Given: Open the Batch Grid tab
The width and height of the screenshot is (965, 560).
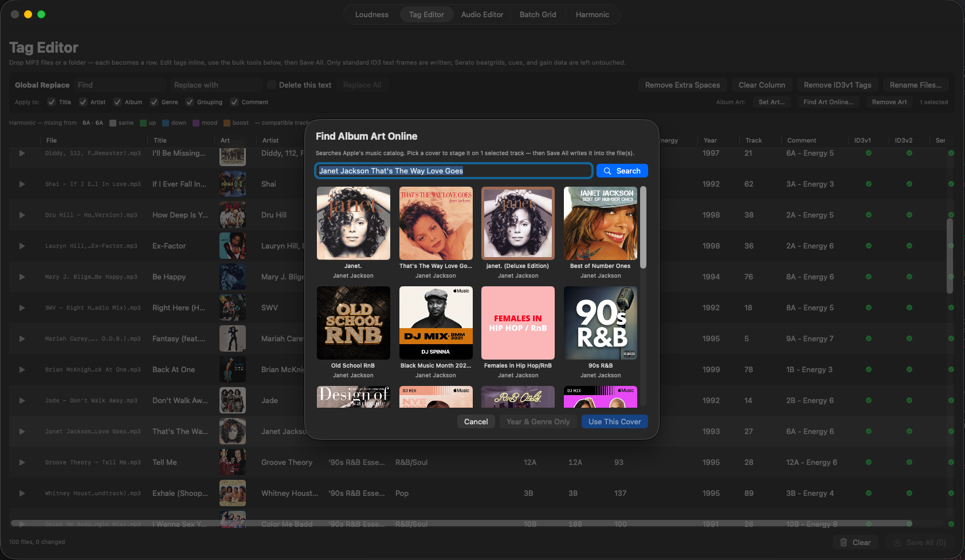Looking at the screenshot, I should coord(538,14).
